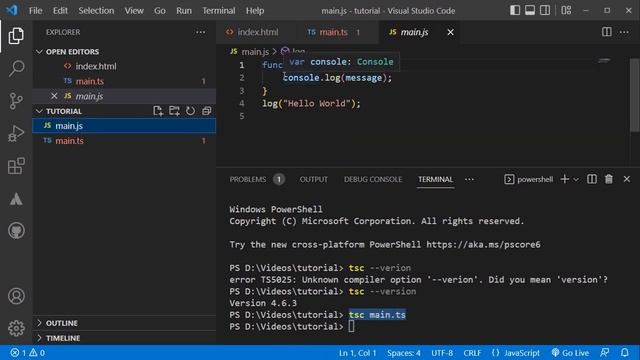Open Run and Debug view
The image size is (640, 360).
[x=16, y=133]
